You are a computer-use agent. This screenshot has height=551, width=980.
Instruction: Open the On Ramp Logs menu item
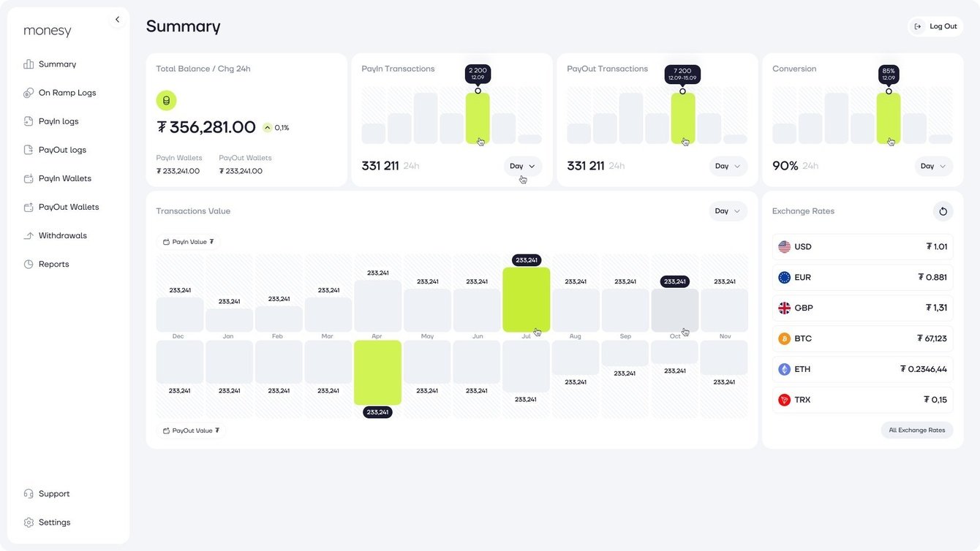pyautogui.click(x=67, y=93)
